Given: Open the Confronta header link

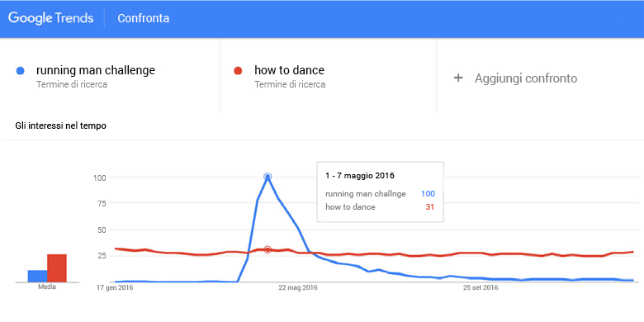Looking at the screenshot, I should point(144,18).
